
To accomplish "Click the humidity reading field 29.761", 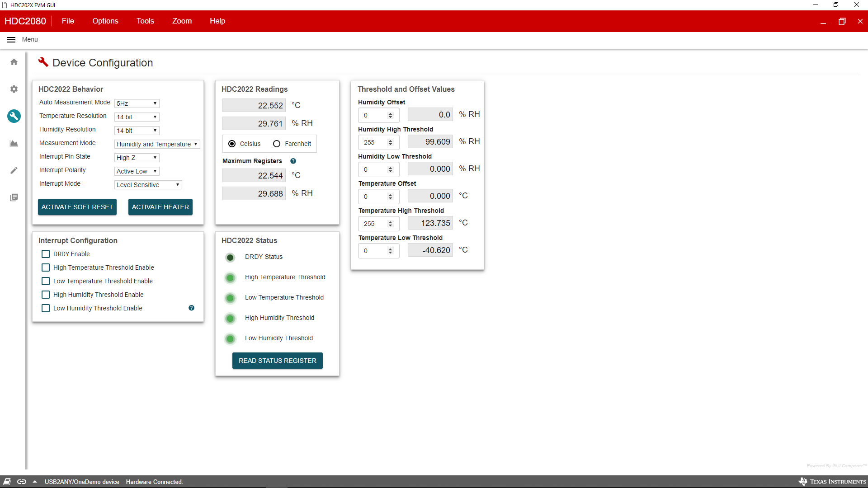I will coord(254,123).
